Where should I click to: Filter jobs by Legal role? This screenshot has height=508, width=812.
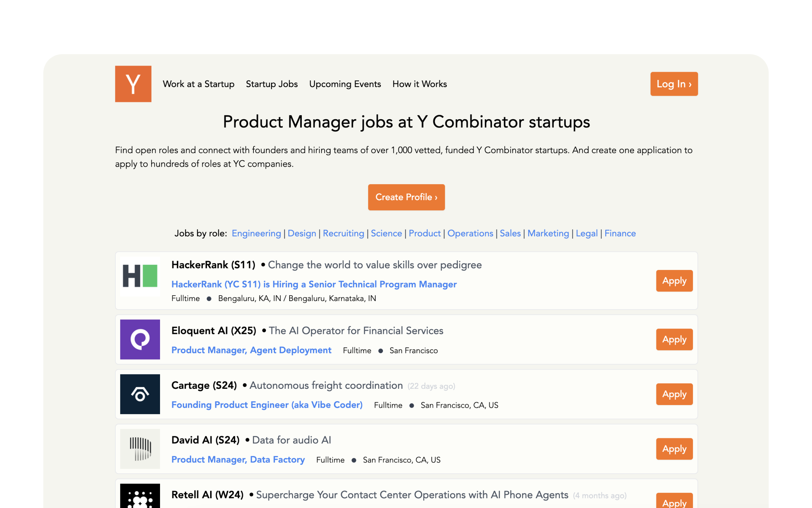pos(587,233)
